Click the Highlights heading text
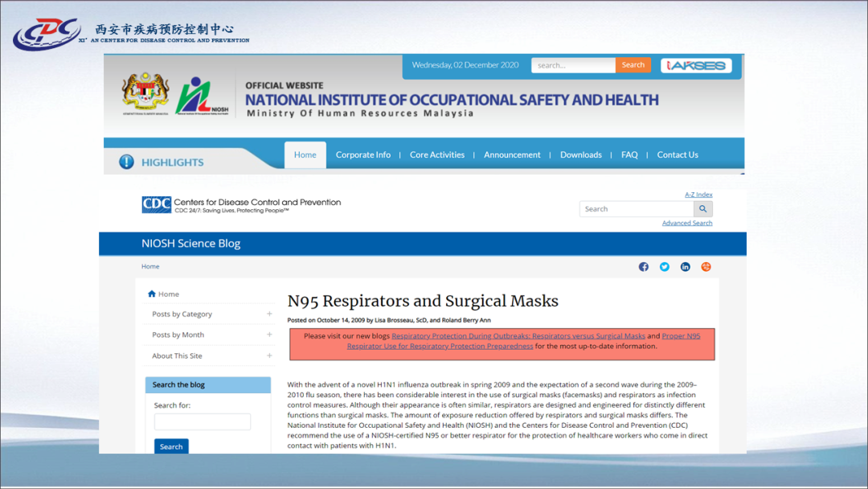Viewport: 868px width, 489px height. tap(173, 162)
